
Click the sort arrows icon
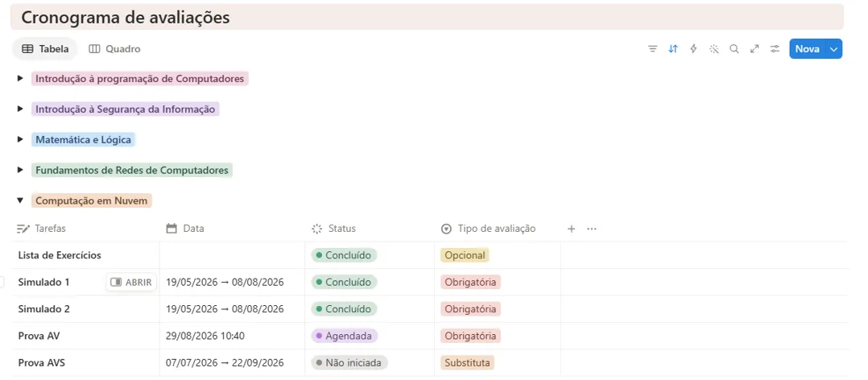[x=673, y=48]
